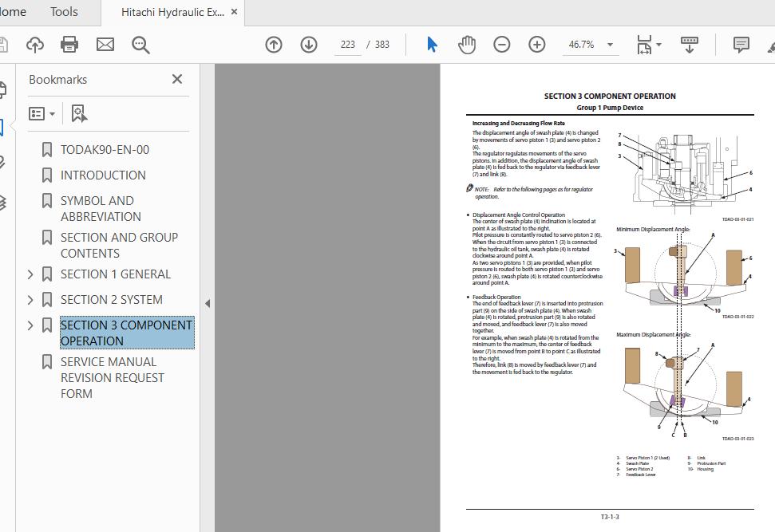Screen dimensions: 775x532
Task: Zoom out with minus icon
Action: pyautogui.click(x=502, y=45)
